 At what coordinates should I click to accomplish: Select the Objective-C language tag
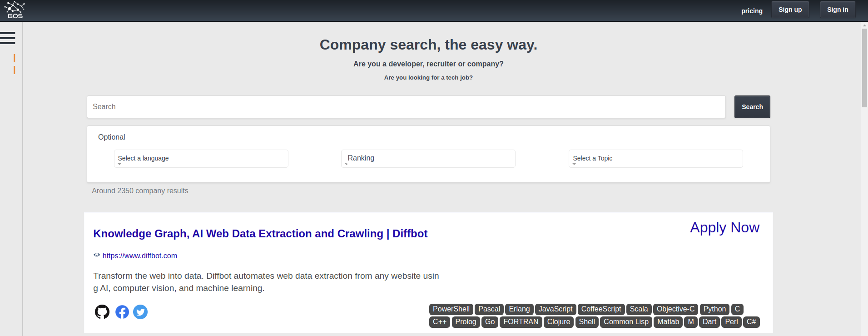675,309
